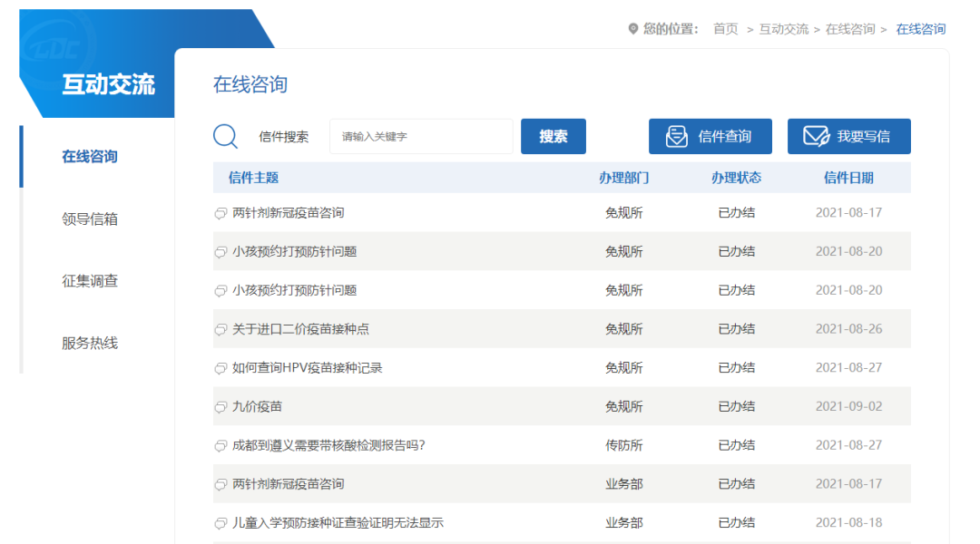This screenshot has height=544, width=980.
Task: Click the chat bubble icon beside 九价疫苗
Action: [220, 407]
